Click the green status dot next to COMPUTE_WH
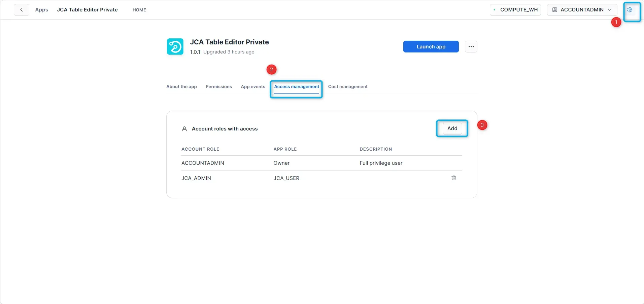The image size is (644, 304). click(495, 10)
